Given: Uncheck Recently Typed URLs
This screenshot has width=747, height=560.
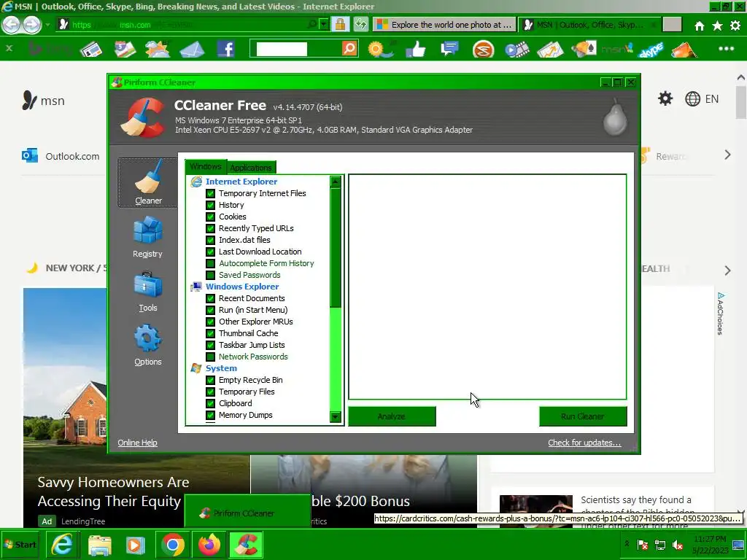Looking at the screenshot, I should pos(210,228).
